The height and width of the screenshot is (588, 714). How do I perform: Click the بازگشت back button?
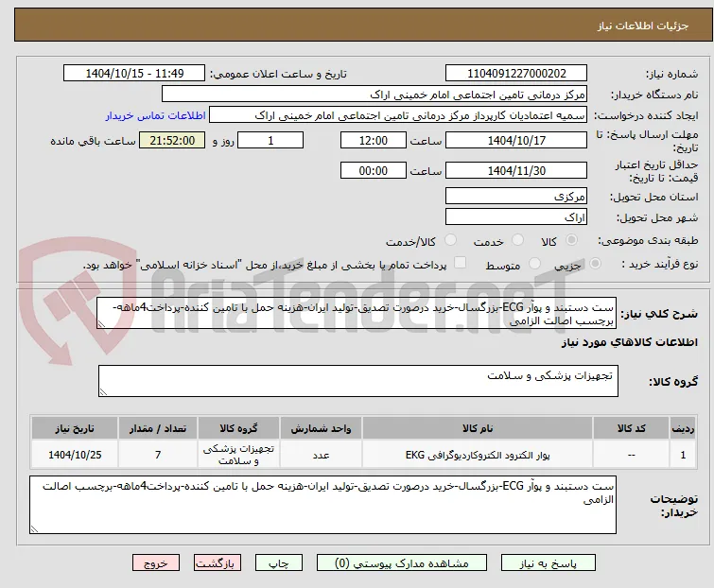(218, 563)
